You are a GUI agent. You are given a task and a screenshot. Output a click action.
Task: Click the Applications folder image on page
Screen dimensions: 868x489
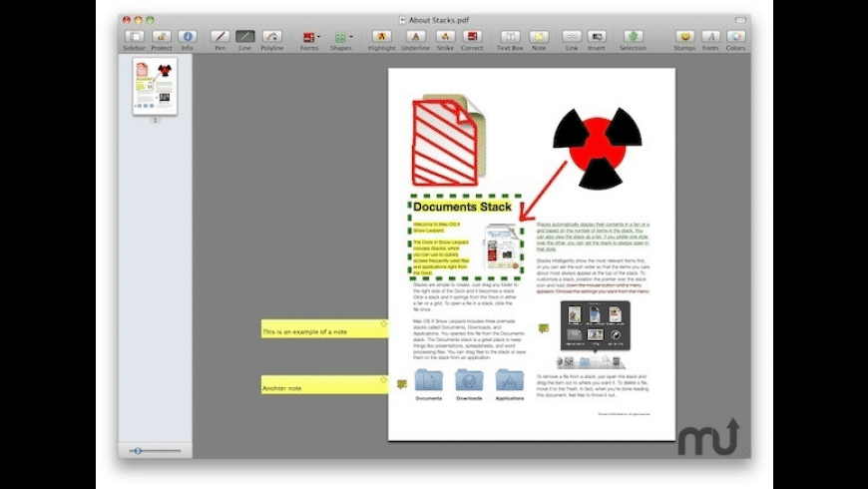[509, 380]
